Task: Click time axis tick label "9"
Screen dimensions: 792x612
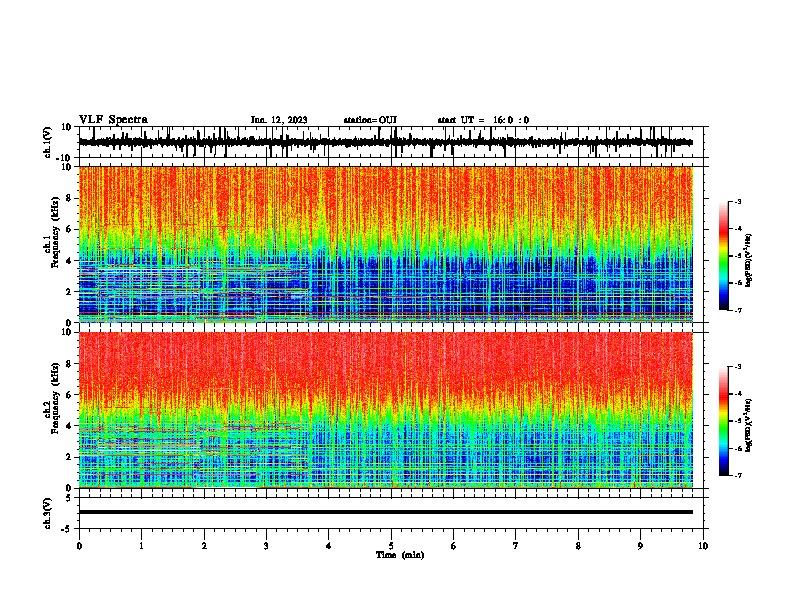Action: tap(640, 546)
